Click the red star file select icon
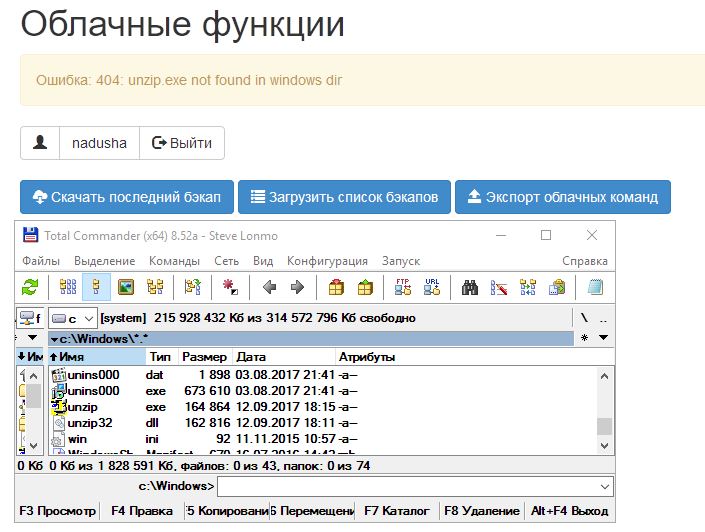This screenshot has width=705, height=532. tap(230, 287)
